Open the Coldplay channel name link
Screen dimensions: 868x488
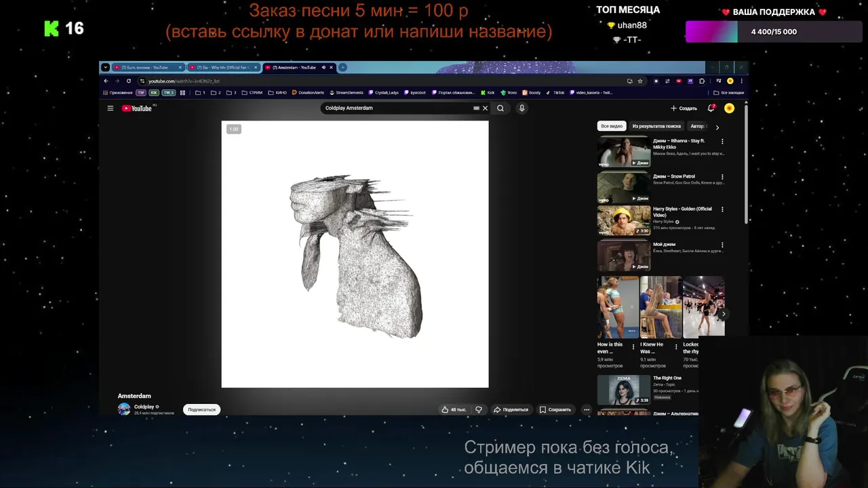pyautogui.click(x=144, y=407)
